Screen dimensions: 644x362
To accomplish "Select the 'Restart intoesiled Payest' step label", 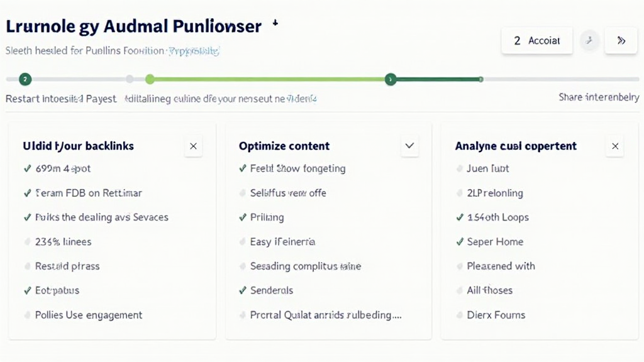I will tap(61, 99).
